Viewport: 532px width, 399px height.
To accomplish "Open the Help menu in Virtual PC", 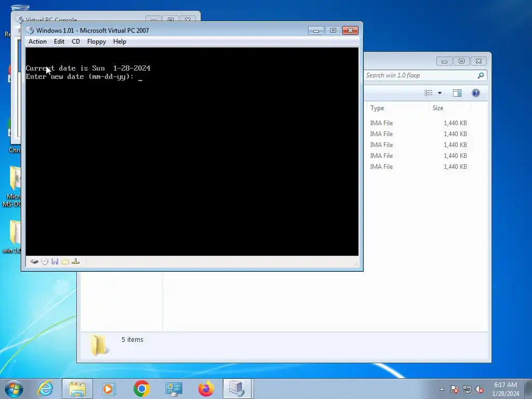I will (x=119, y=42).
